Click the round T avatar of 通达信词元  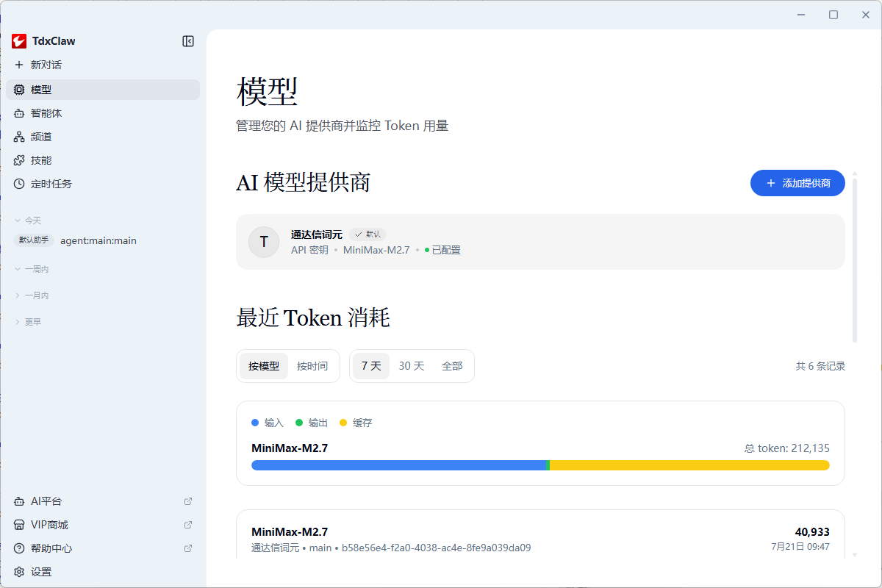coord(264,242)
